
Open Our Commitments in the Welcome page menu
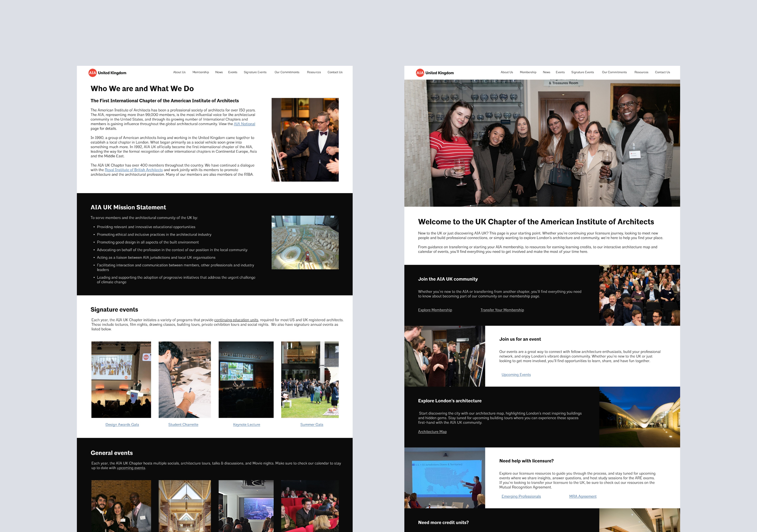pyautogui.click(x=614, y=72)
